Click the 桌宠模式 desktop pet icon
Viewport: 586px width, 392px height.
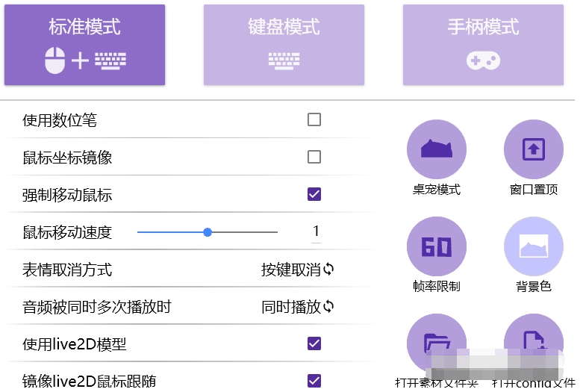(437, 149)
